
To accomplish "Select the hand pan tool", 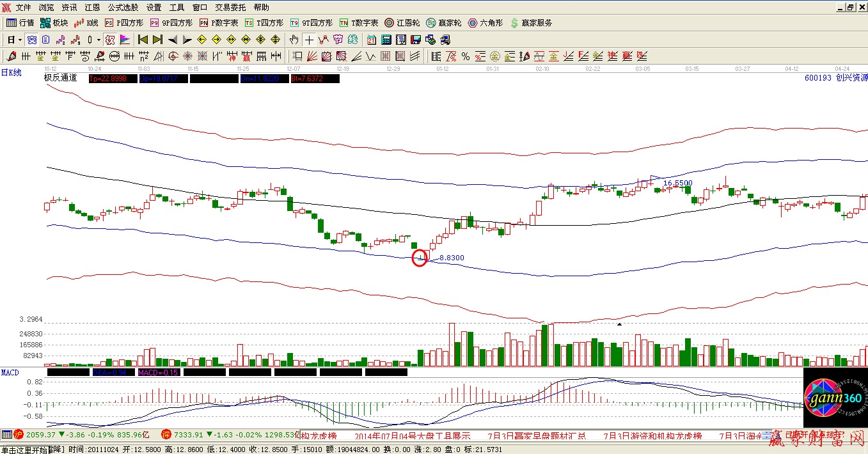I will coord(294,40).
